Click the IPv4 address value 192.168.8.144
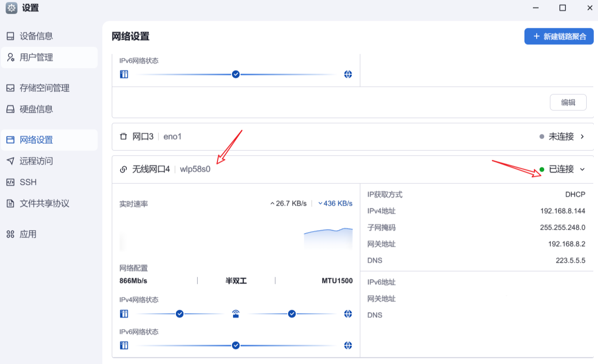The width and height of the screenshot is (598, 364). pos(563,211)
